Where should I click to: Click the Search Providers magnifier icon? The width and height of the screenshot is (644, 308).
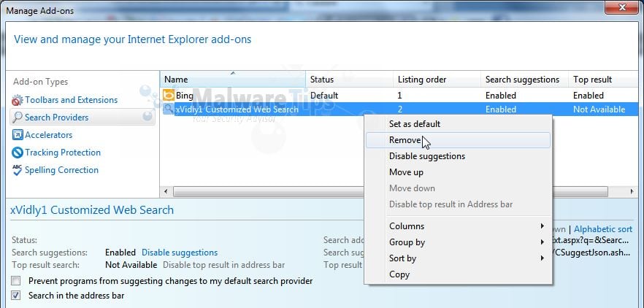[x=18, y=118]
